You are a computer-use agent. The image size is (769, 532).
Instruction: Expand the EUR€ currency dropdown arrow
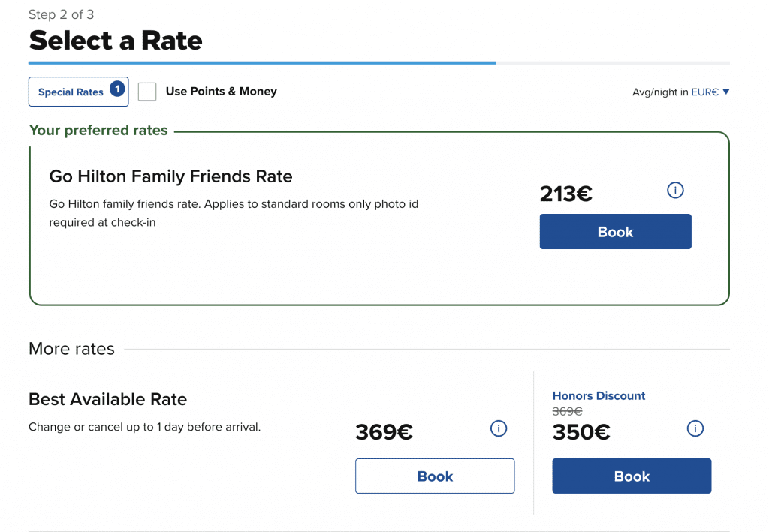(x=726, y=92)
